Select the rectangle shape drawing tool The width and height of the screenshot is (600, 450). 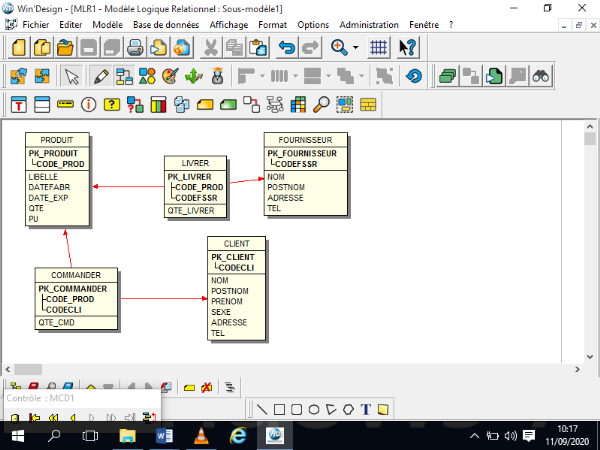(281, 409)
